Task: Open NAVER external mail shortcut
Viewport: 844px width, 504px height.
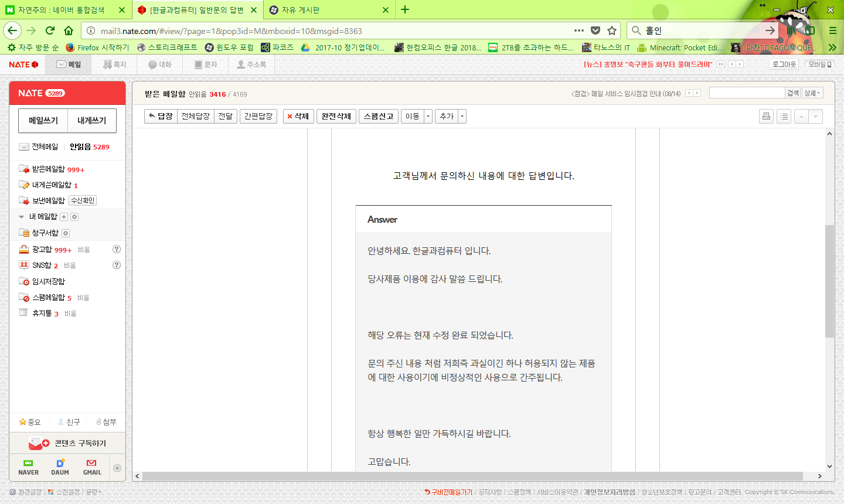Action: point(28,467)
